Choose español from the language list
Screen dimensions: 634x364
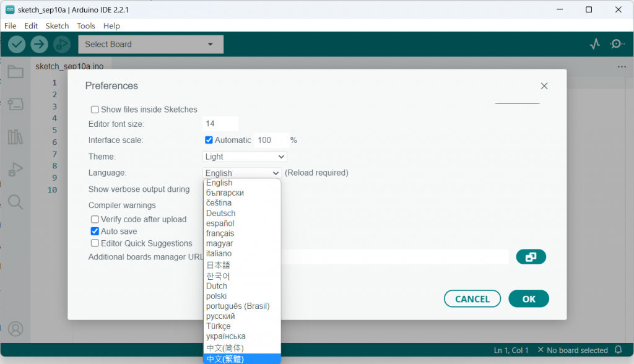[x=242, y=223]
